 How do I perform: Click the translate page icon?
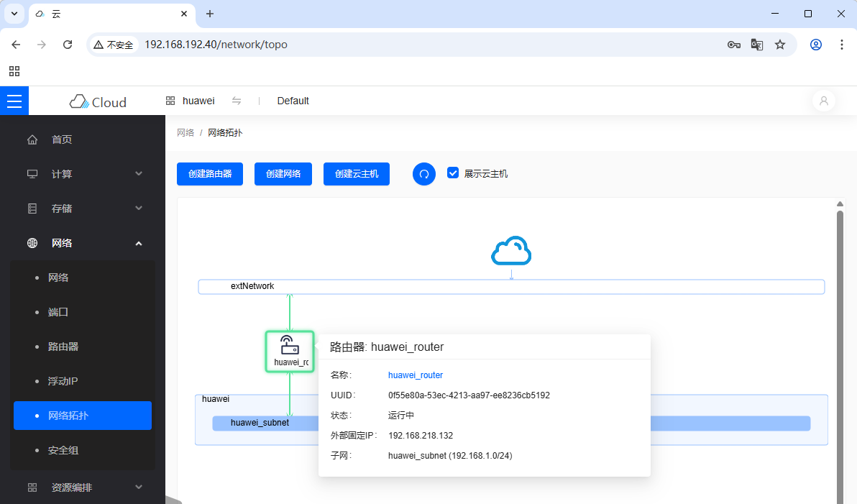pyautogui.click(x=757, y=45)
